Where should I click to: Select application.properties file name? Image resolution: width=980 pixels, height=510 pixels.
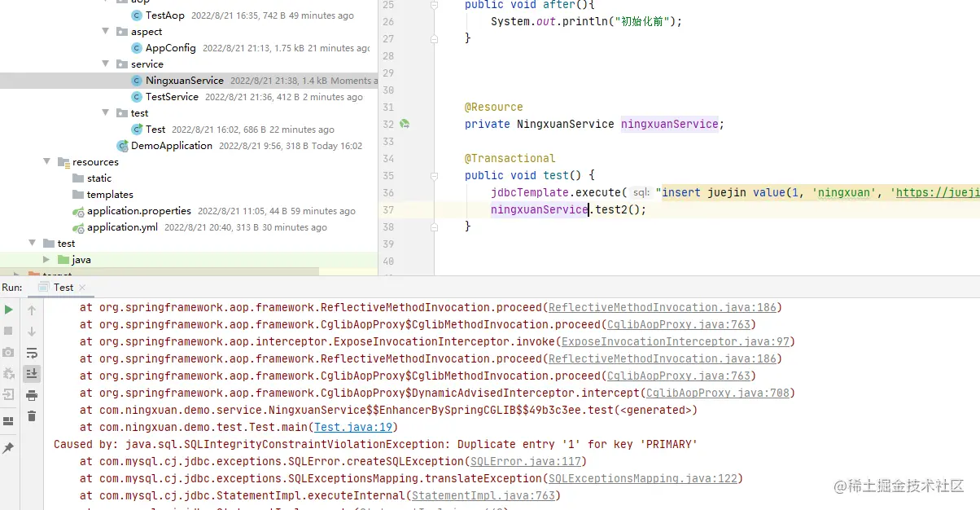[x=139, y=211]
